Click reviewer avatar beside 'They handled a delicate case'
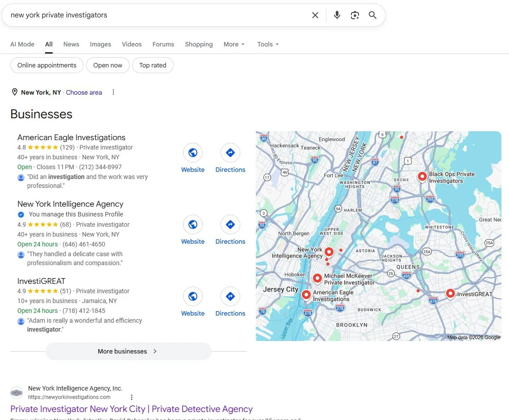The height and width of the screenshot is (420, 509). (x=21, y=255)
